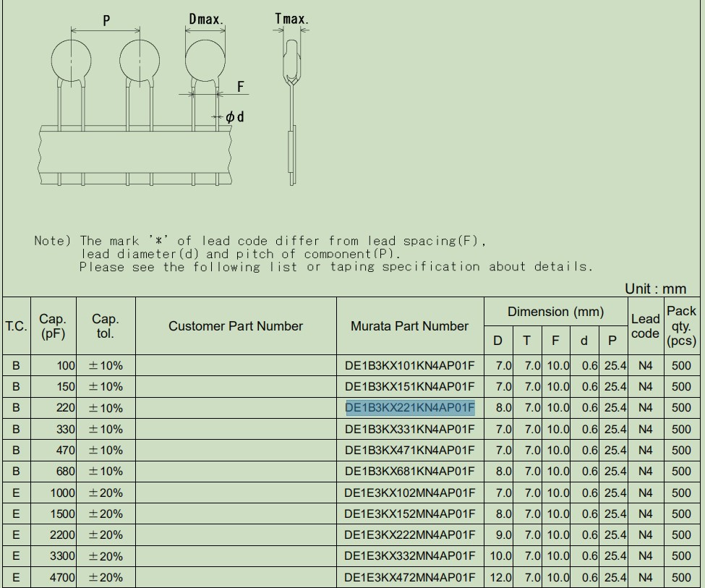Click part number DE1B3KX101KN4AP01F

point(409,366)
